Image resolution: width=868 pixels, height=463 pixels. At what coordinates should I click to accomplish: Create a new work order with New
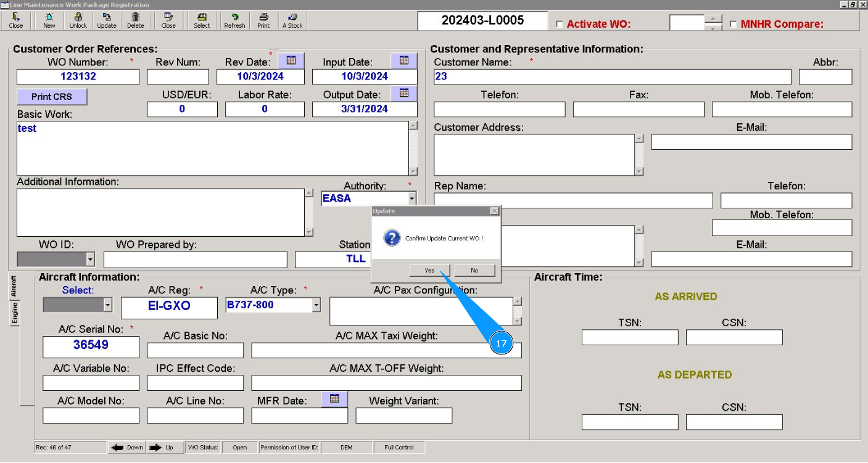49,20
